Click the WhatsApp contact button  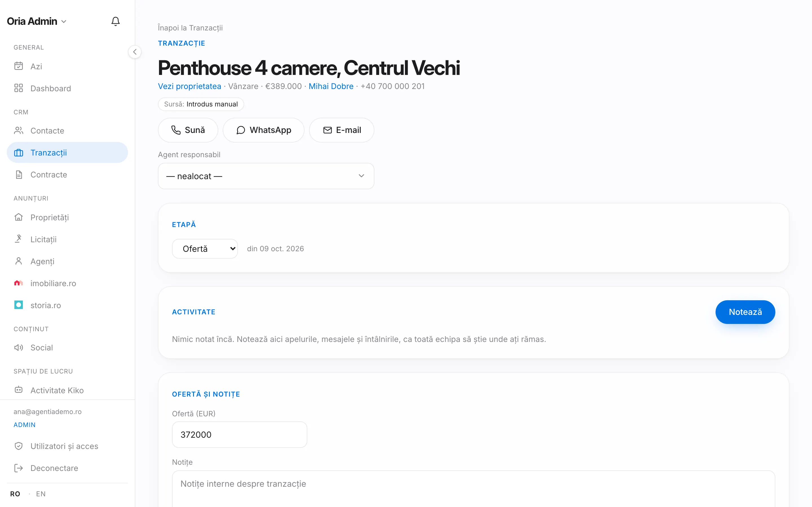click(263, 130)
